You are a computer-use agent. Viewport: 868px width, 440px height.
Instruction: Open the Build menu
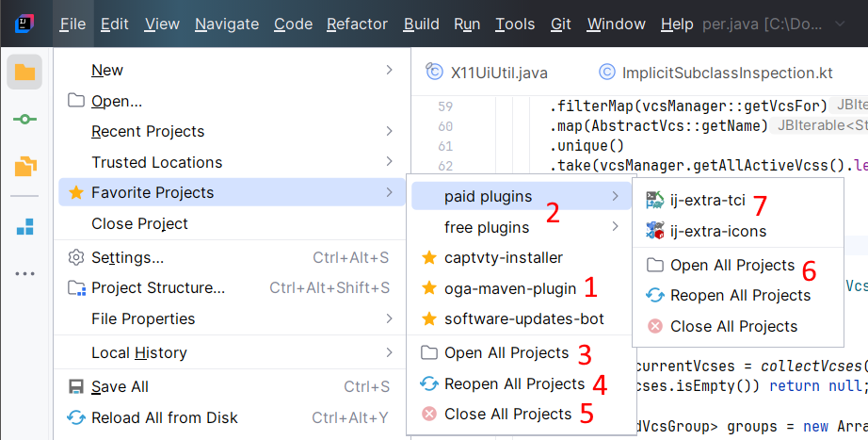click(421, 24)
